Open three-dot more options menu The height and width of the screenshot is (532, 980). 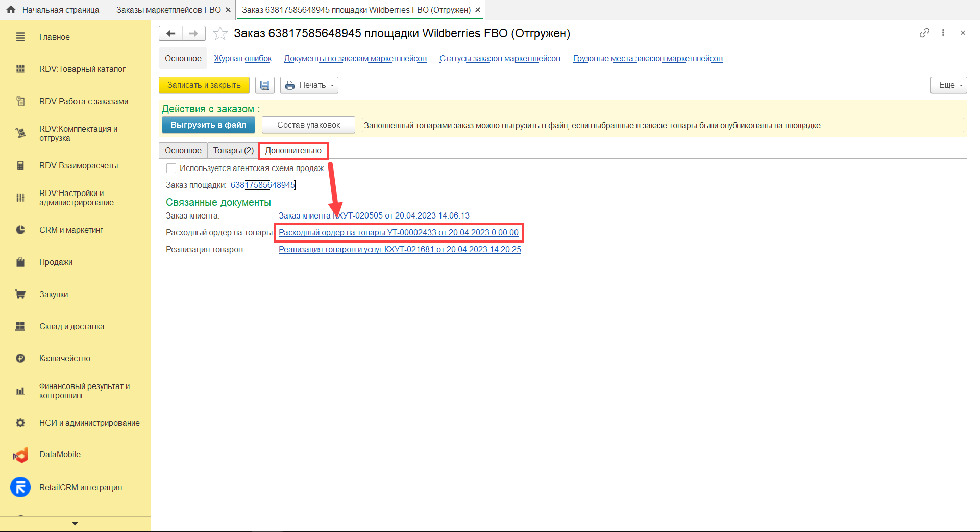[x=943, y=33]
